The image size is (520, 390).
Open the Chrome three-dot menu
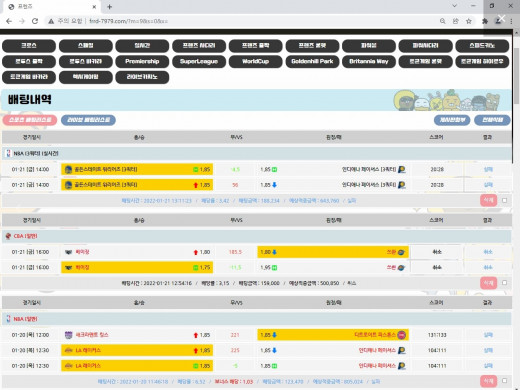pyautogui.click(x=511, y=21)
